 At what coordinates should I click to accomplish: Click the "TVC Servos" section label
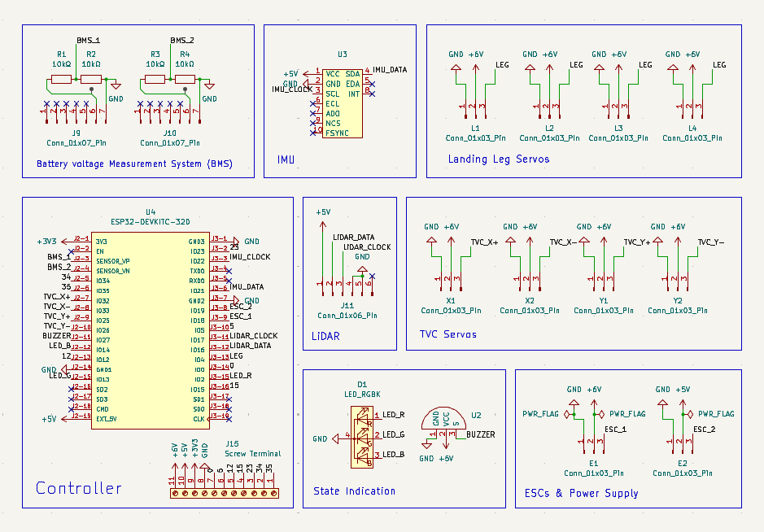(x=447, y=334)
